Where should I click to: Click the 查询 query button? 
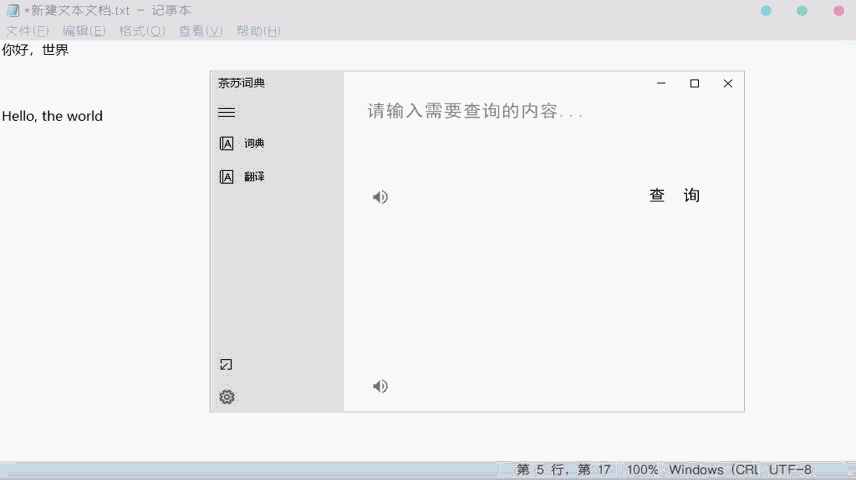pyautogui.click(x=674, y=195)
